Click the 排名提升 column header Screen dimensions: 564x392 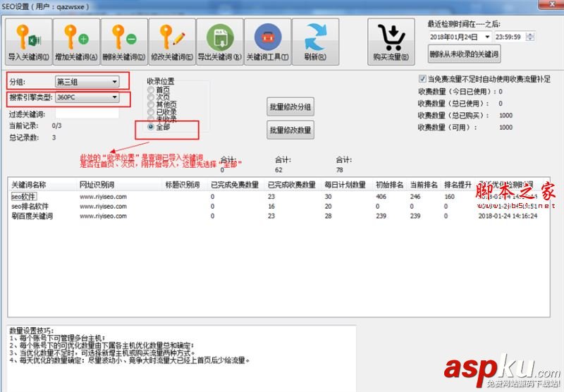pos(458,185)
